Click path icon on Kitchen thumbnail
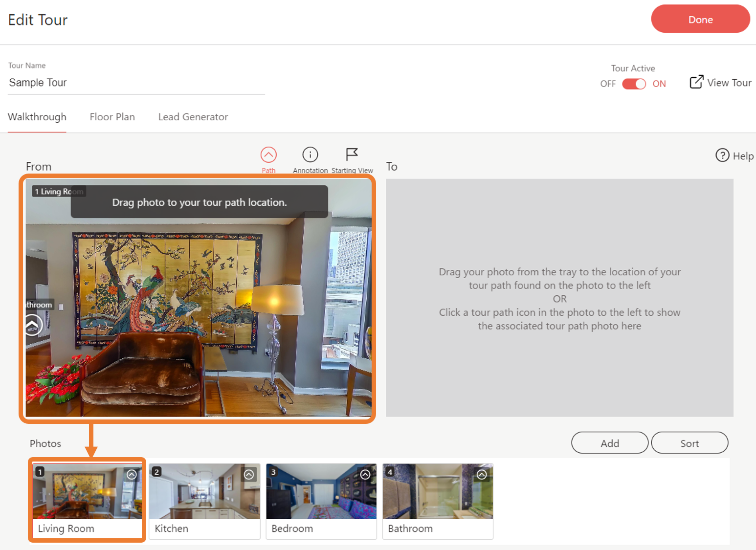756x550 pixels. (x=249, y=474)
